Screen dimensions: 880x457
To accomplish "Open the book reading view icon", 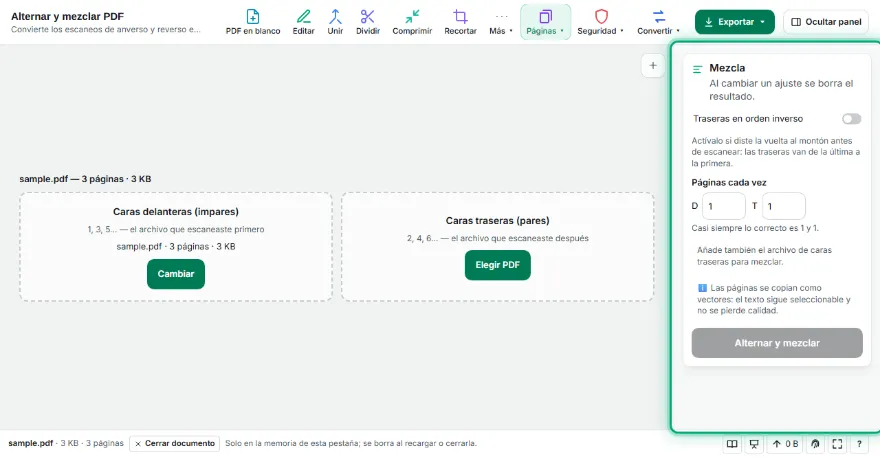I will tap(732, 444).
